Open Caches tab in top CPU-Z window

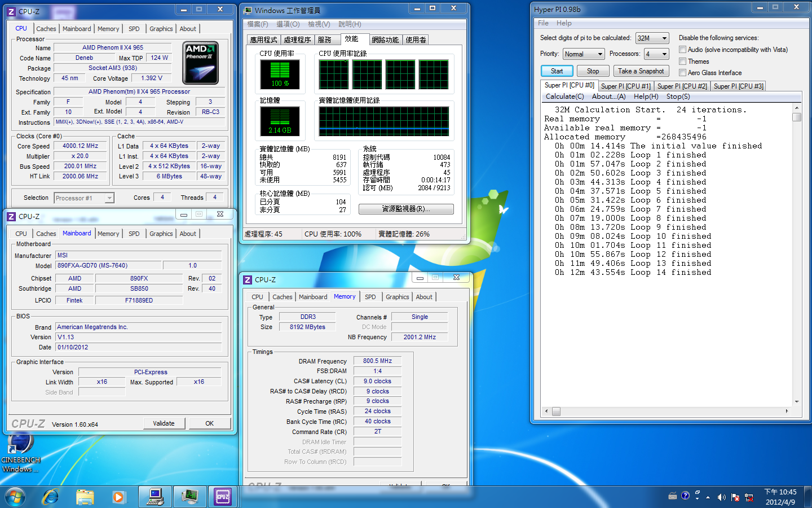46,29
